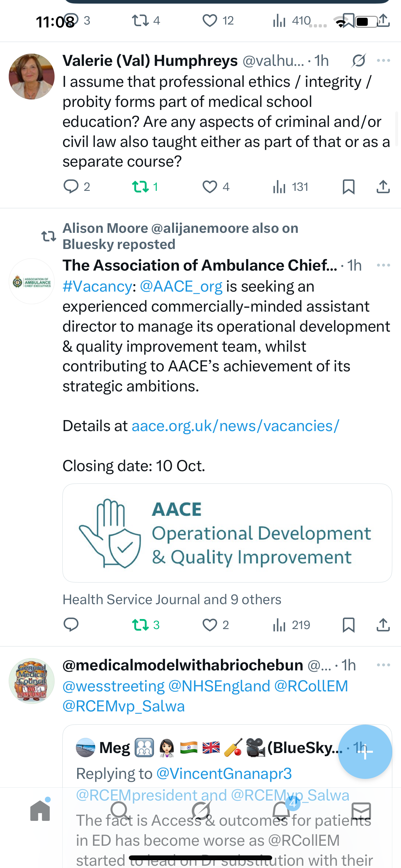Viewport: 401px width, 868px height.
Task: Open the aace.org.uk vacancies link
Action: click(235, 426)
